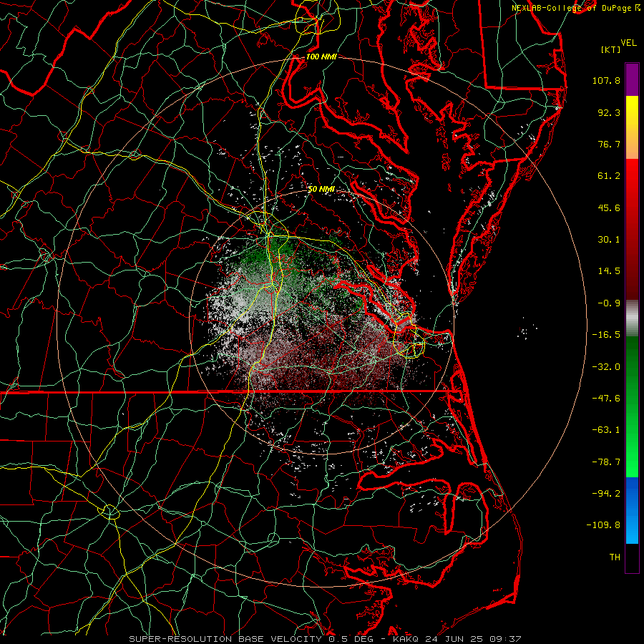Click the 107.8 velocity scale value
The height and width of the screenshot is (644, 644).
(606, 80)
